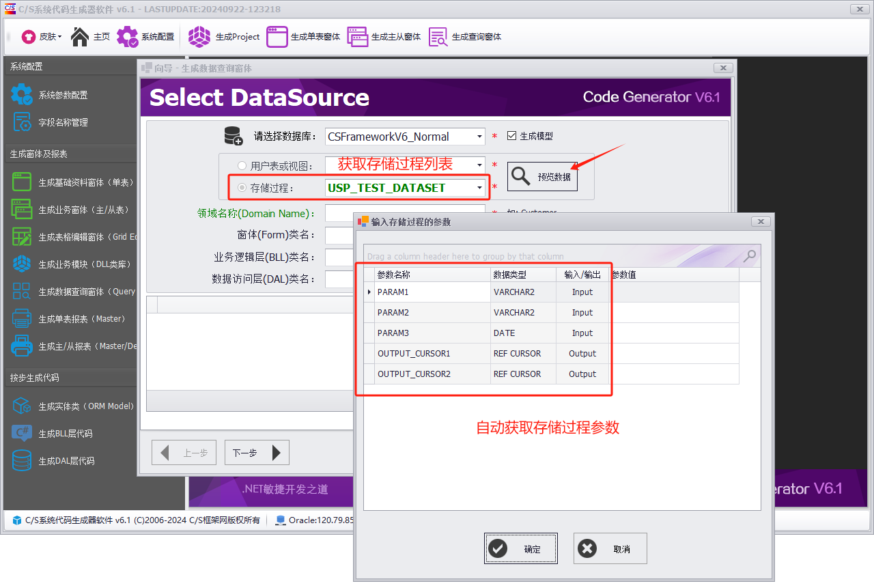Click Oracle connection icon in status bar
The width and height of the screenshot is (874, 588).
point(280,520)
